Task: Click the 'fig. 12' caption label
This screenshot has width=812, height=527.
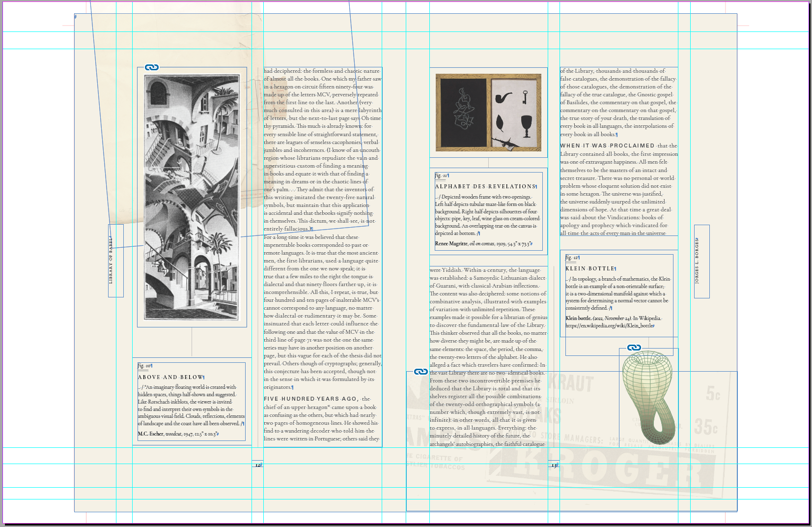Action: [x=572, y=258]
